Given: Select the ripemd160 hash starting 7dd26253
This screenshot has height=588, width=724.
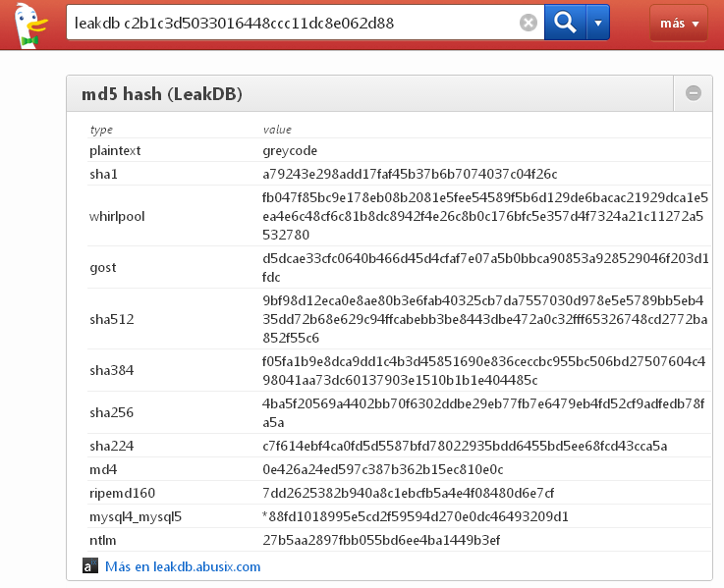Looking at the screenshot, I should pos(409,493).
